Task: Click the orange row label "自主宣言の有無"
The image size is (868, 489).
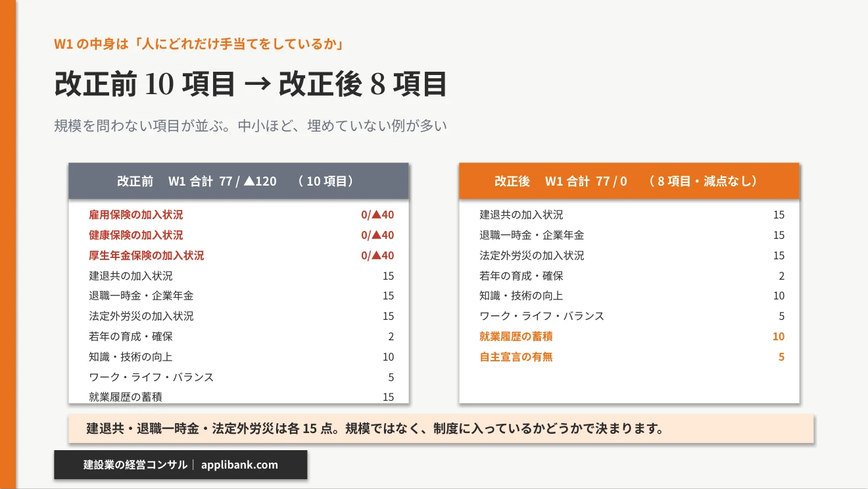Action: [516, 357]
